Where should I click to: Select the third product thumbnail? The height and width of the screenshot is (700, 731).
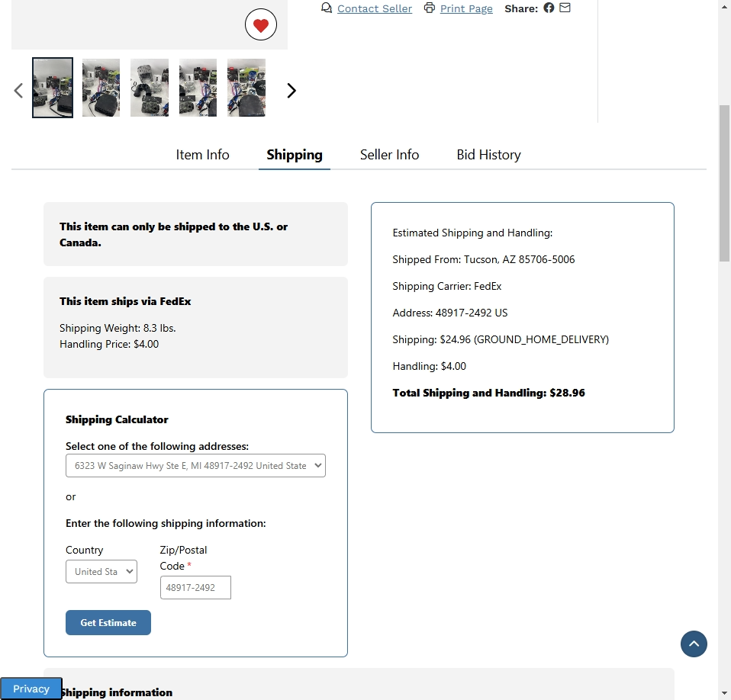pos(150,88)
